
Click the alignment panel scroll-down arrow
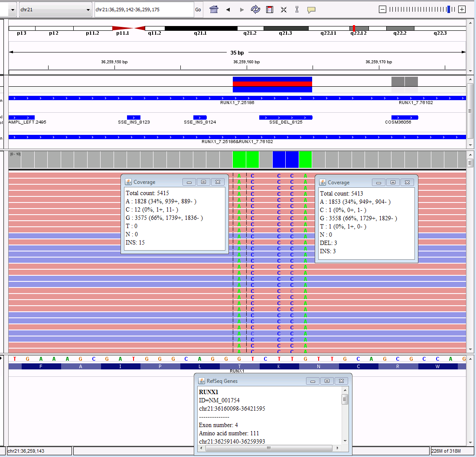click(x=470, y=349)
